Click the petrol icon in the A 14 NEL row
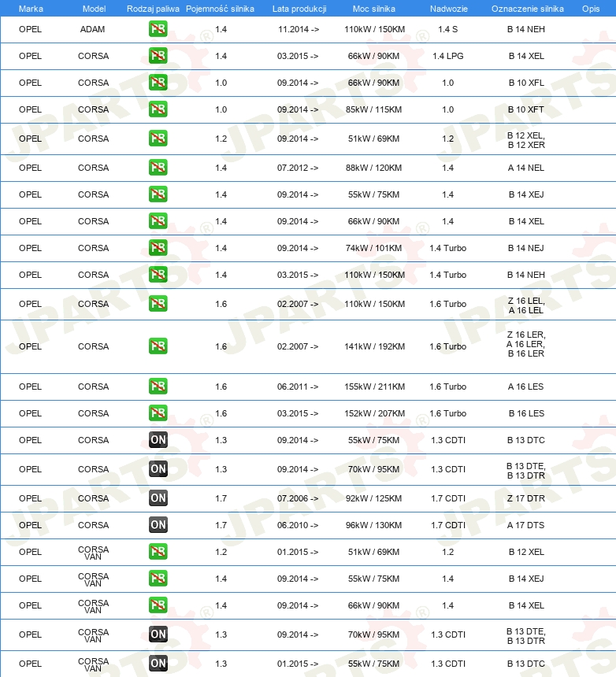The width and height of the screenshot is (616, 677). pos(158,168)
